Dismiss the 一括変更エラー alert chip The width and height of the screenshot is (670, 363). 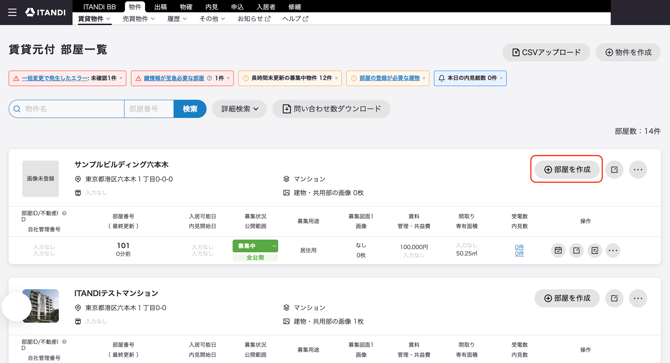(x=121, y=78)
